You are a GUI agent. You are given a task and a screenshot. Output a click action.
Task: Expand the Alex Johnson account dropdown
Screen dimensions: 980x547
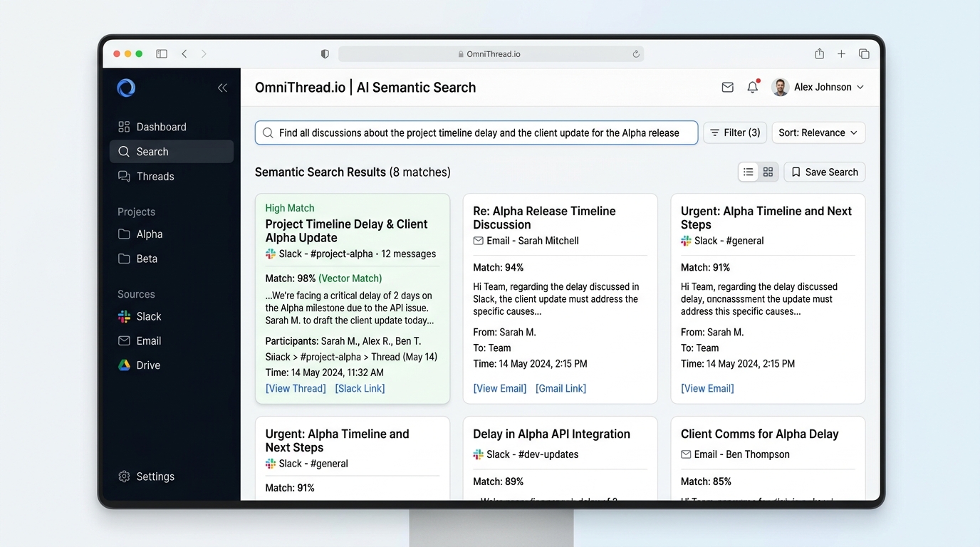click(x=860, y=87)
